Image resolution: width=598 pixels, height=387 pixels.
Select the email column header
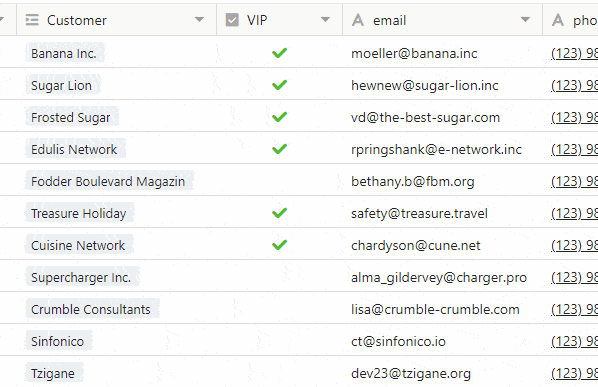(442, 20)
